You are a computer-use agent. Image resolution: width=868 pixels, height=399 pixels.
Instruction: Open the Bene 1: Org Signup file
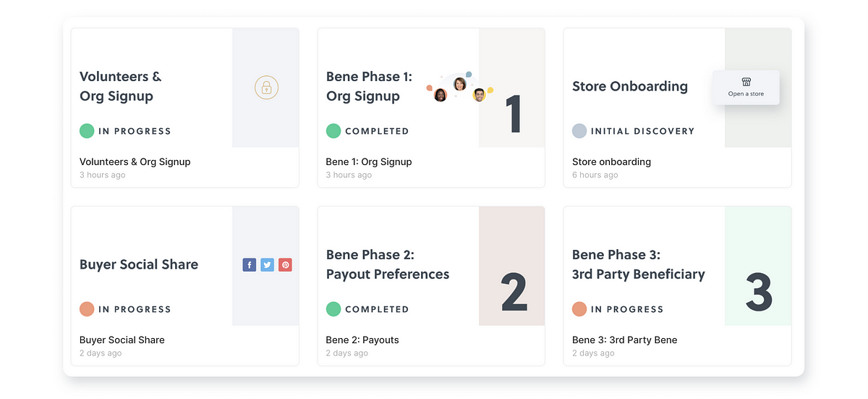point(368,161)
